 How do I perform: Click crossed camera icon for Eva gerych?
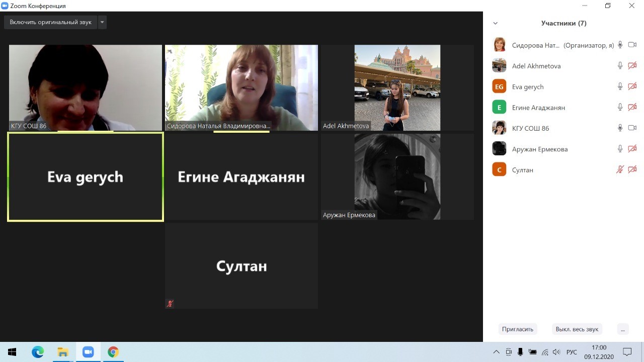click(x=632, y=86)
